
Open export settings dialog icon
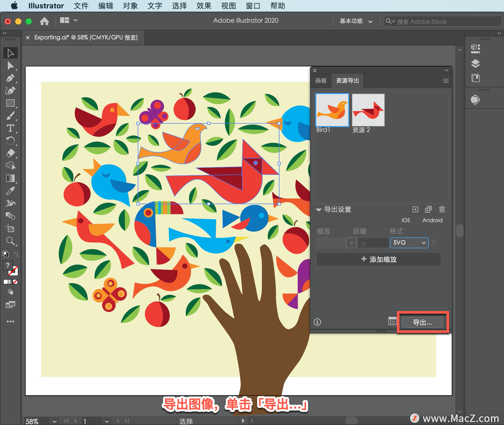392,321
